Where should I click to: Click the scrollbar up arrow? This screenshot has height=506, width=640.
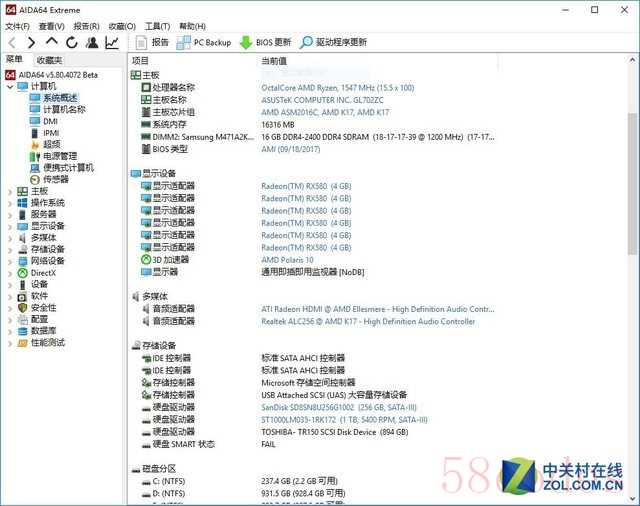pyautogui.click(x=632, y=60)
